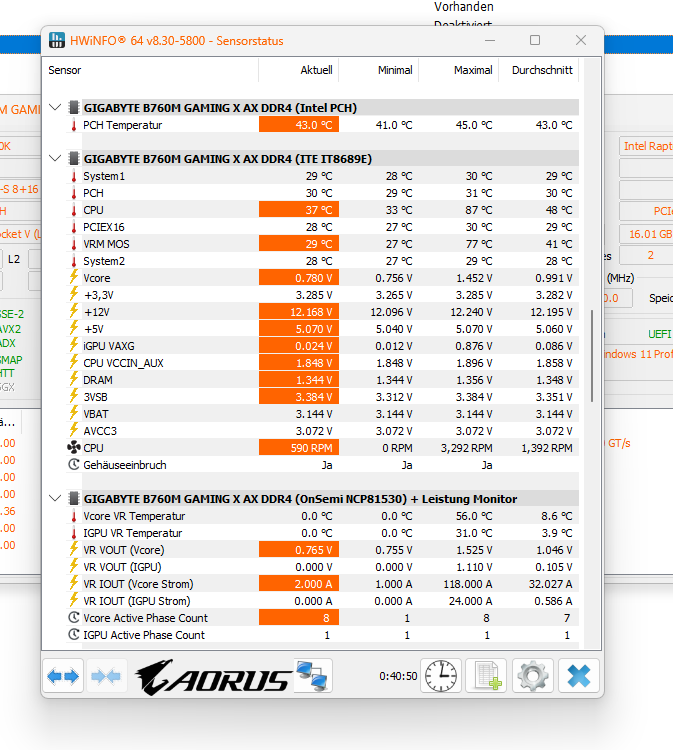Viewport: 673px width, 750px height.
Task: Click the expand columns arrows button
Action: pos(63,676)
